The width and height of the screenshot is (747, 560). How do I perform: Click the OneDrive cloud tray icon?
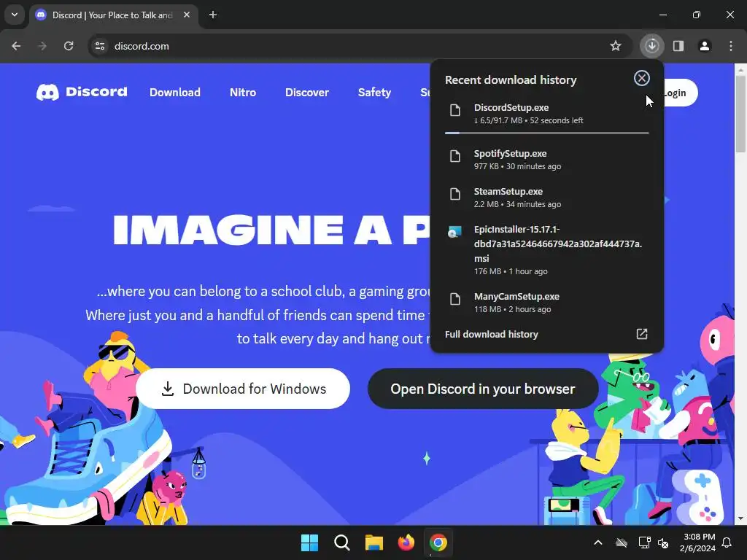pos(622,542)
